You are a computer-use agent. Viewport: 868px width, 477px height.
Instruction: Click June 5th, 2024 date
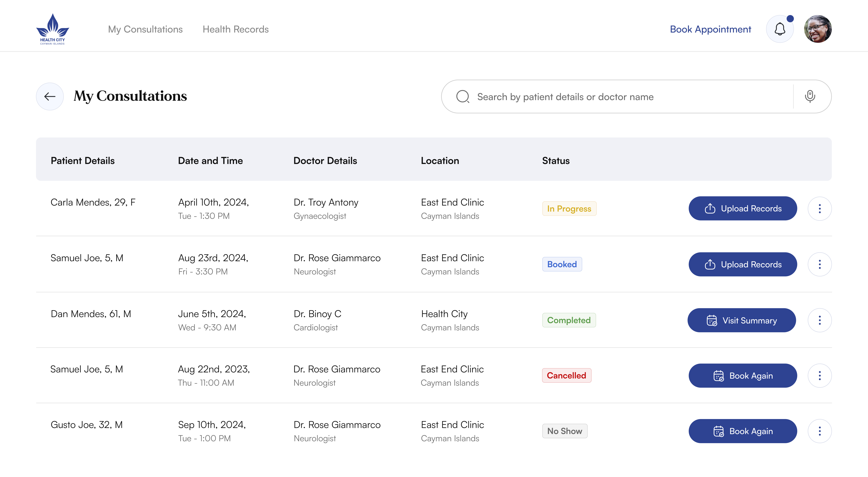[x=212, y=314]
